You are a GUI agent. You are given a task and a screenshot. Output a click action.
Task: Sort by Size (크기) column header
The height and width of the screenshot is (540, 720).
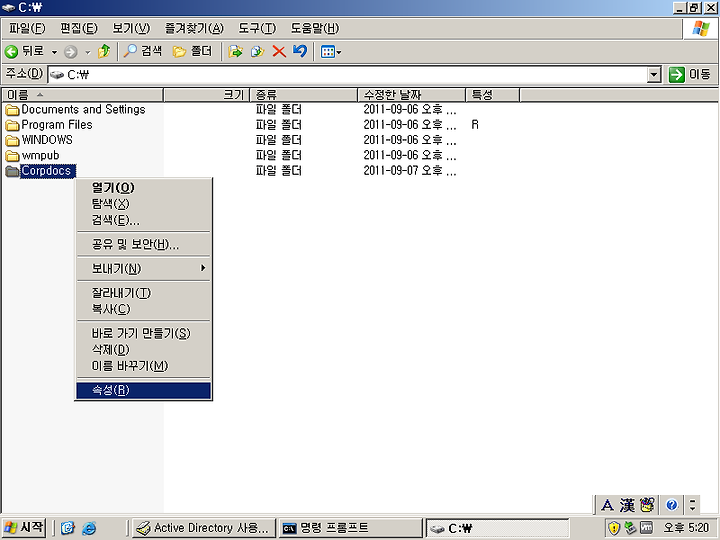click(x=207, y=95)
